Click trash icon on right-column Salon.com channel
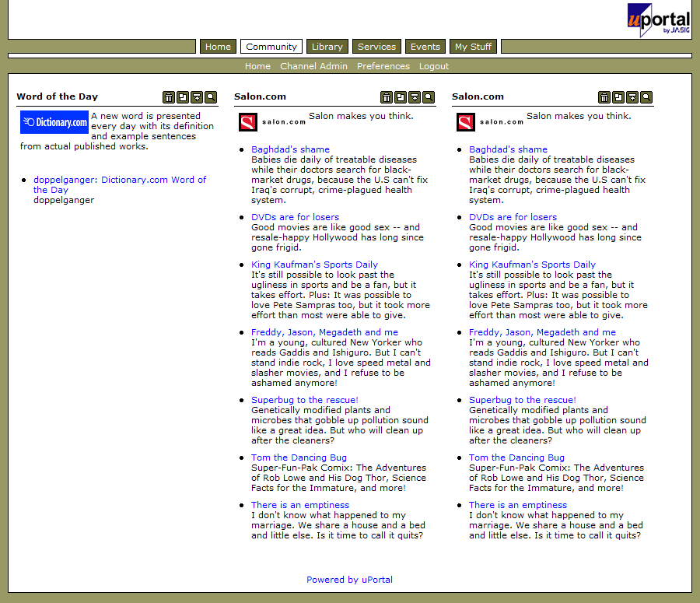The height and width of the screenshot is (603, 700). (604, 97)
